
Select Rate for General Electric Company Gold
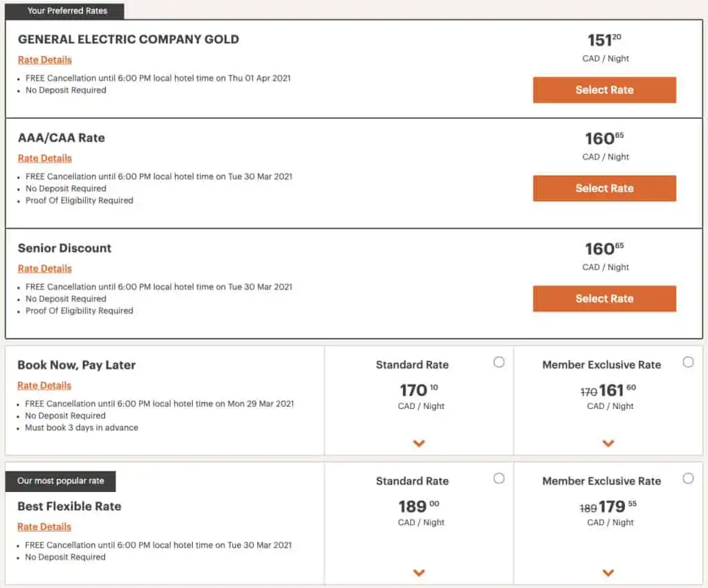[x=604, y=90]
